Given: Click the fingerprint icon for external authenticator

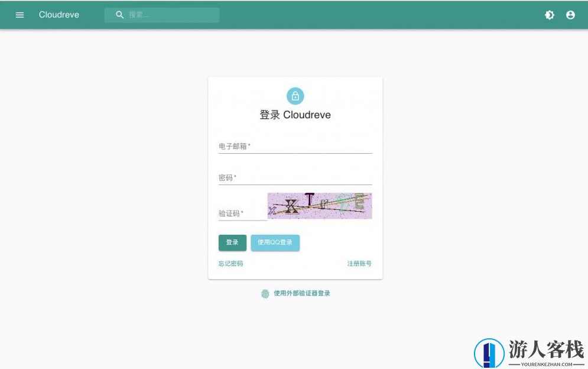Looking at the screenshot, I should click(x=265, y=293).
